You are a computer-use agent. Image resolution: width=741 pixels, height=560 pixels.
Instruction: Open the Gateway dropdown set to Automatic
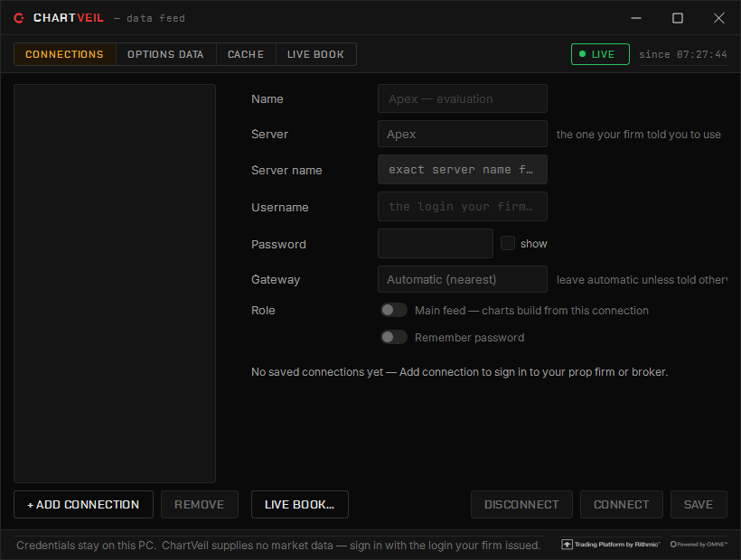(x=462, y=279)
